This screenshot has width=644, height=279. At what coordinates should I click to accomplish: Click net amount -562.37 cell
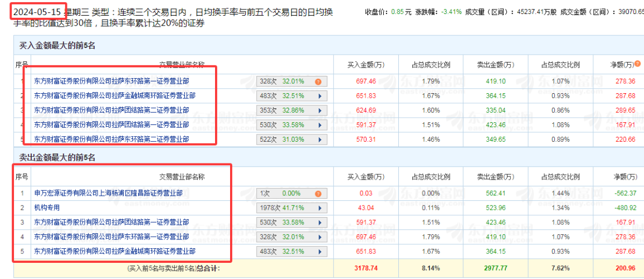[626, 193]
